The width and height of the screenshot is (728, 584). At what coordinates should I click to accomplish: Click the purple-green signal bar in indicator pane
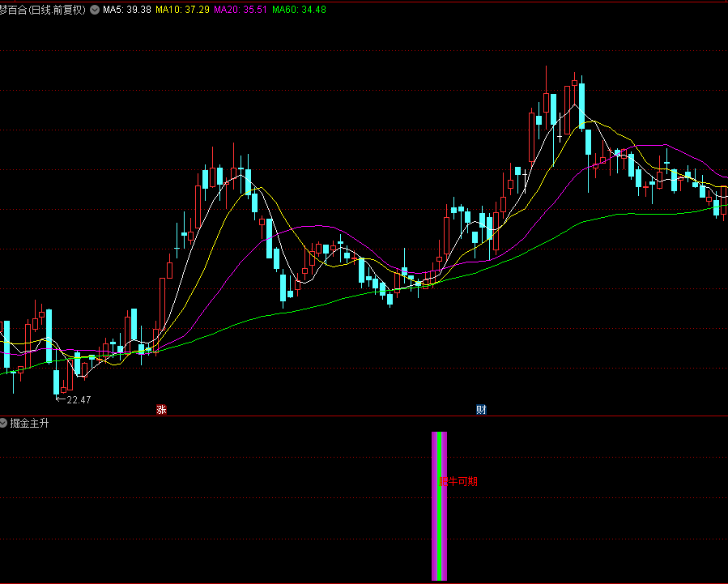pos(439,506)
